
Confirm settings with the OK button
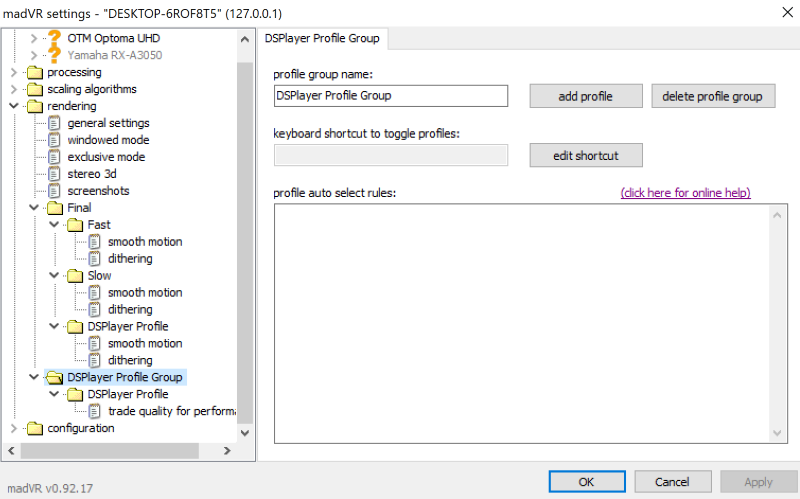[587, 482]
